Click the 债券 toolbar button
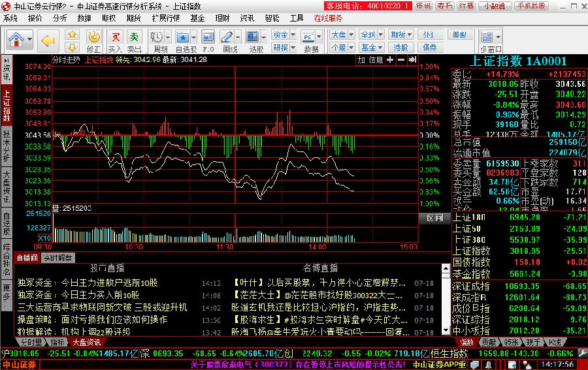The image size is (588, 370). (x=430, y=48)
